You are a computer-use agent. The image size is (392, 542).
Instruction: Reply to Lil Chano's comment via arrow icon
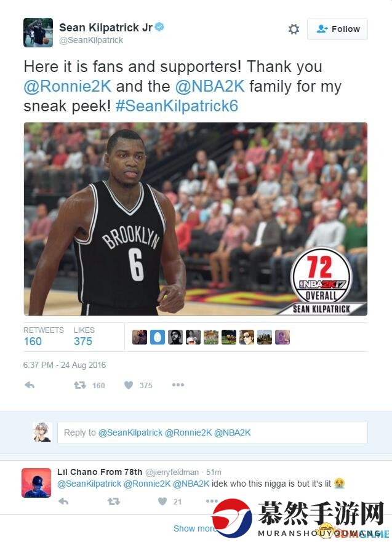click(63, 501)
